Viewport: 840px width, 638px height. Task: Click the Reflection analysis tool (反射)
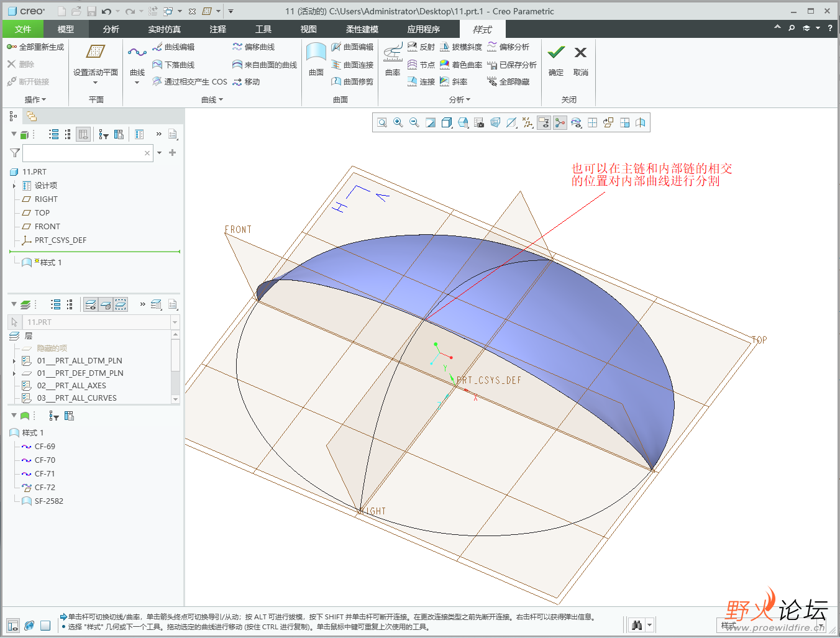(x=421, y=47)
